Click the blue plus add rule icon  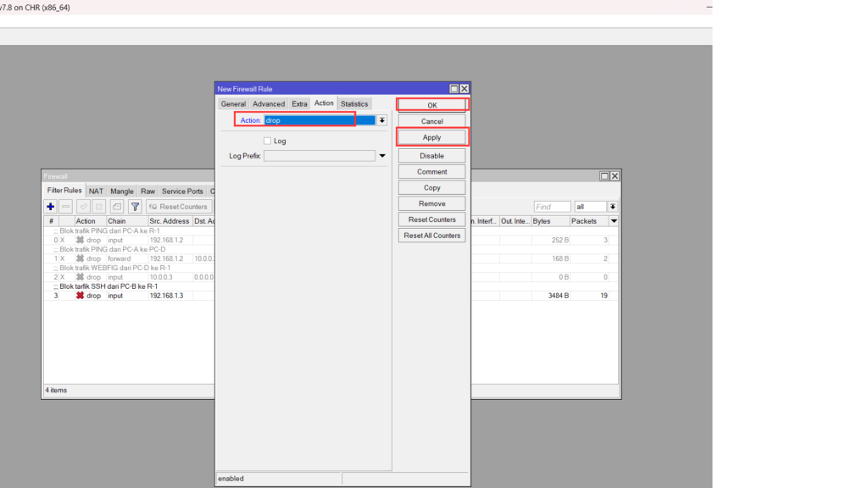(x=51, y=207)
